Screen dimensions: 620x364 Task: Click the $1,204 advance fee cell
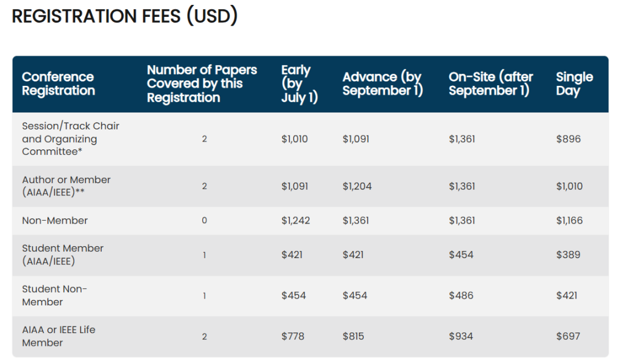pyautogui.click(x=357, y=186)
